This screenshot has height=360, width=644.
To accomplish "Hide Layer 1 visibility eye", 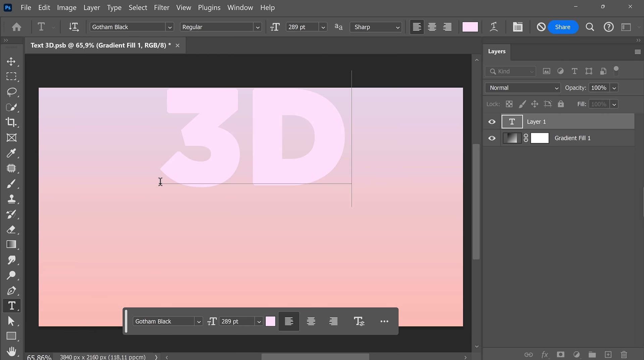I will pyautogui.click(x=492, y=122).
